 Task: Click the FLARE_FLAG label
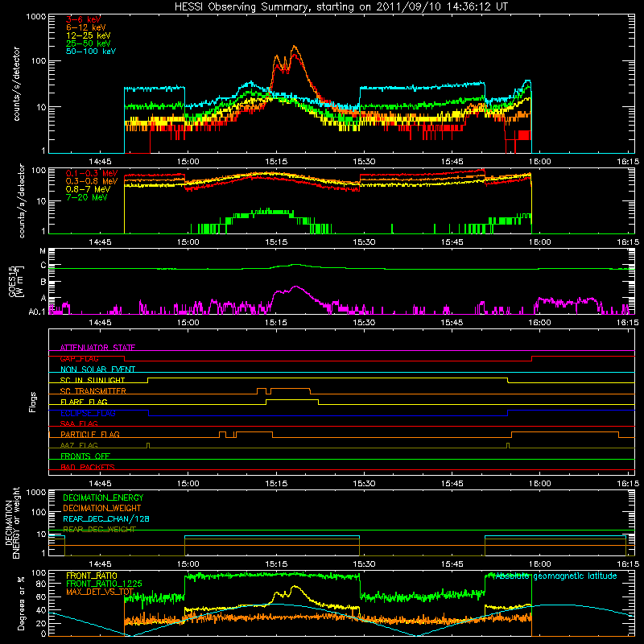click(x=84, y=402)
